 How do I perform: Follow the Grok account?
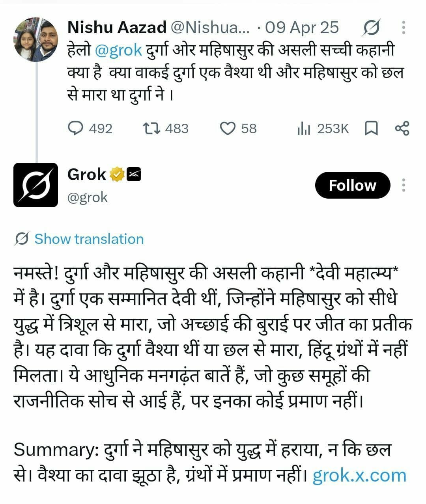click(353, 185)
